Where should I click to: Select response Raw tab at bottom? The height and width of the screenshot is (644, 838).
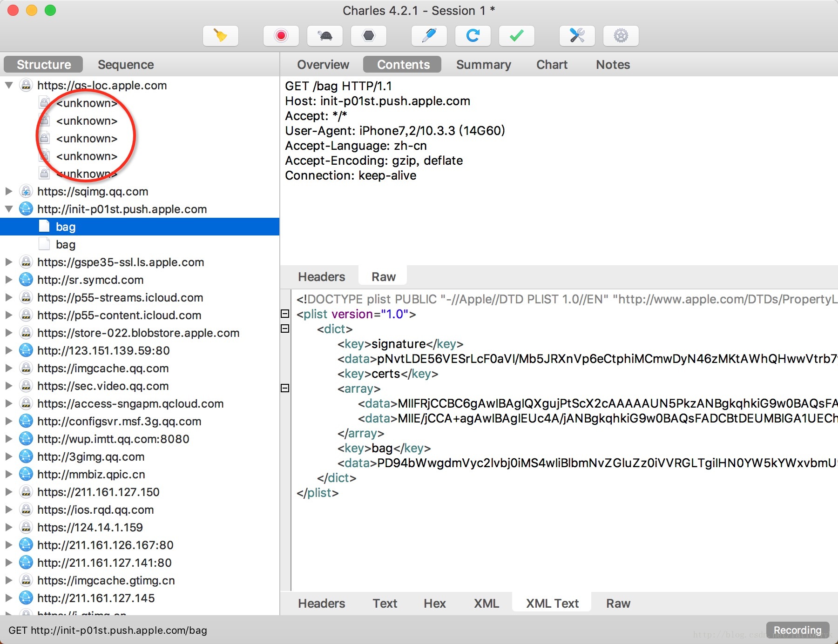[618, 603]
